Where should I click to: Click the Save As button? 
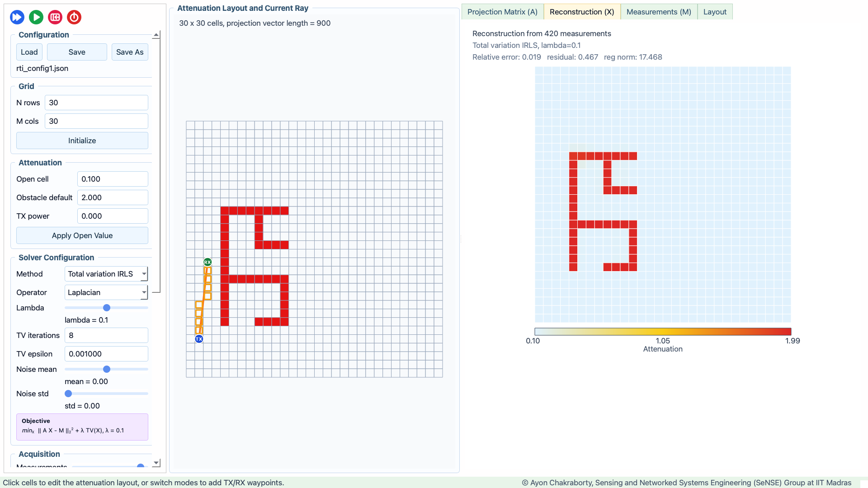click(130, 52)
